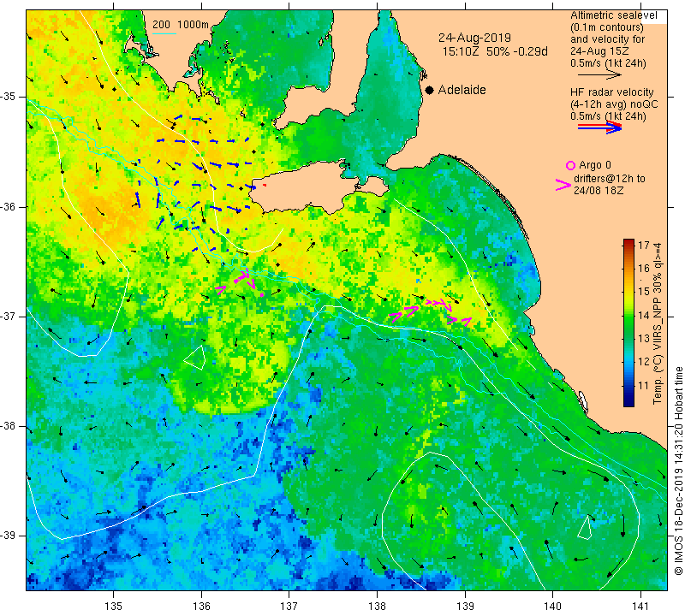Click the 200 1000m depth label
685x616 pixels.
181,25
